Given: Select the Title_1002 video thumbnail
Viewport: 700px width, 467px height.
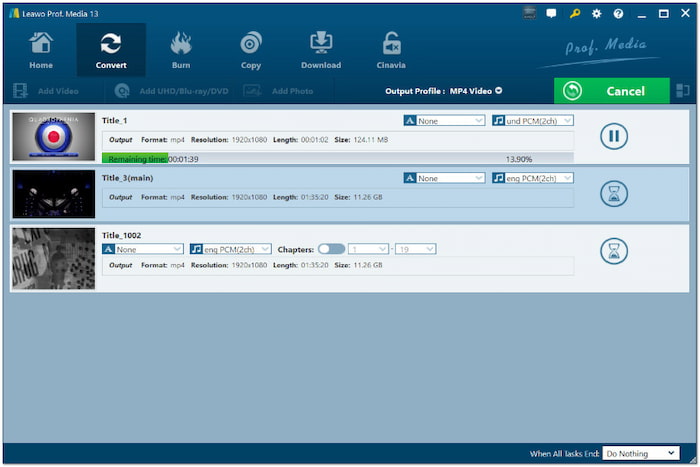Looking at the screenshot, I should (53, 258).
